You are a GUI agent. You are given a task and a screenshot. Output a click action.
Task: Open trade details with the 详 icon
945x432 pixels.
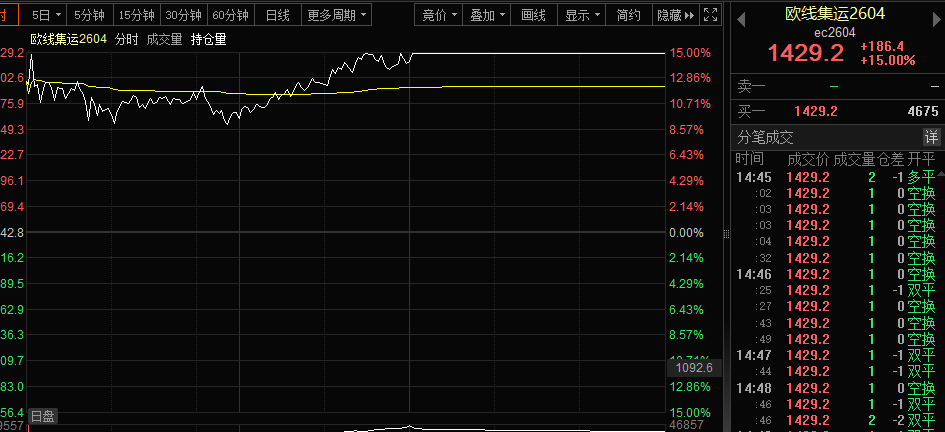tap(931, 137)
